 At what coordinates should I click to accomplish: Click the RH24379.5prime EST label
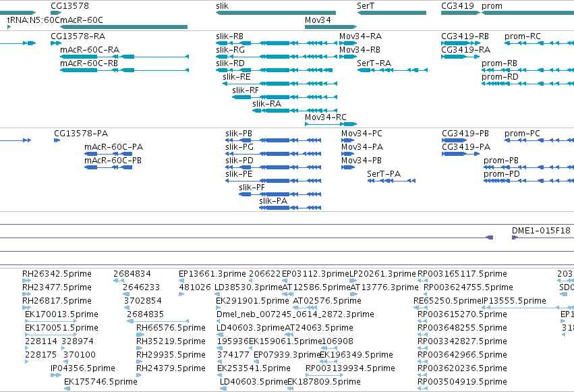(171, 368)
